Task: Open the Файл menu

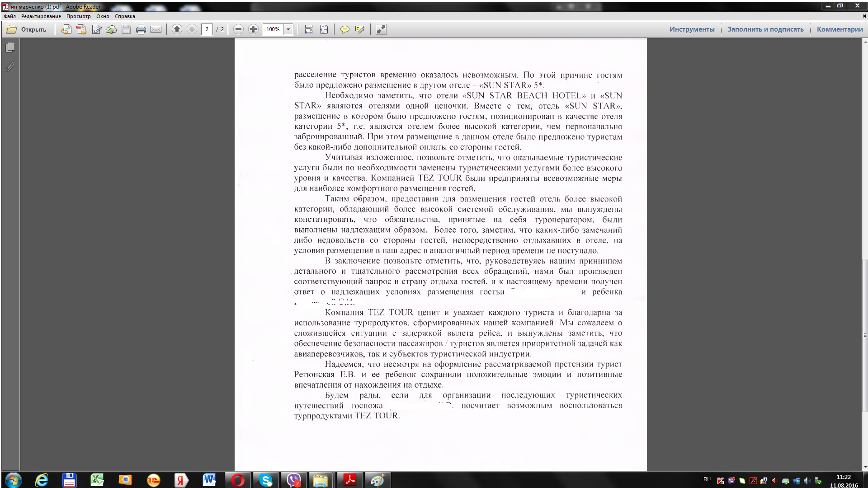Action: (9, 16)
